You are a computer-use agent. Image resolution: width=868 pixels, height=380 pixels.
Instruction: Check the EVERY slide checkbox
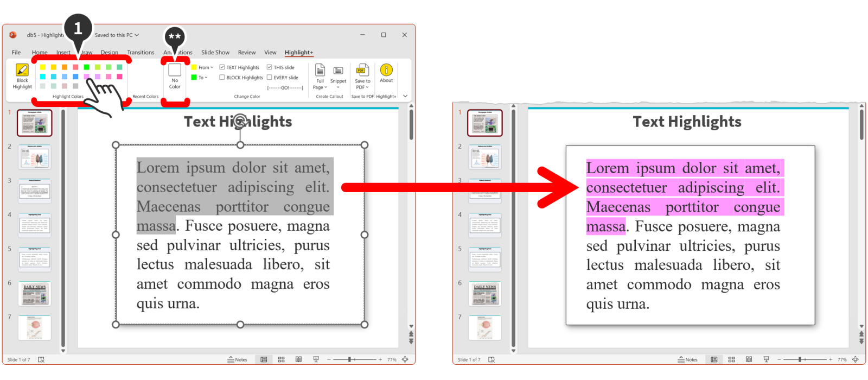269,78
